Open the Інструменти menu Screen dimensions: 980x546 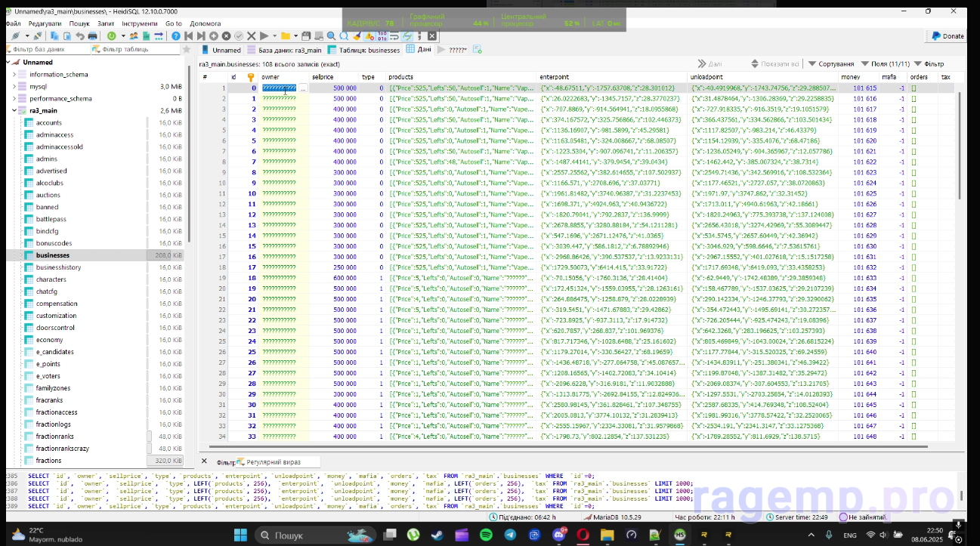(139, 23)
